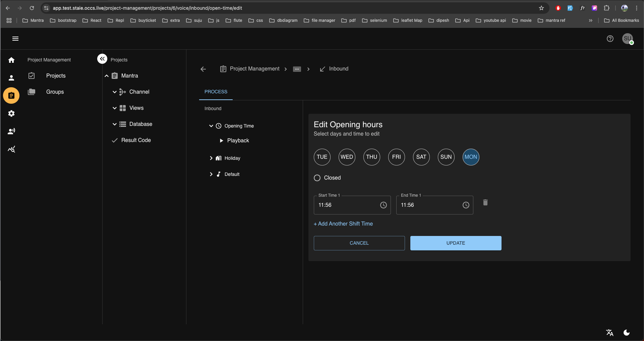The height and width of the screenshot is (341, 644).
Task: Click the trash icon beside End Time
Action: click(485, 202)
